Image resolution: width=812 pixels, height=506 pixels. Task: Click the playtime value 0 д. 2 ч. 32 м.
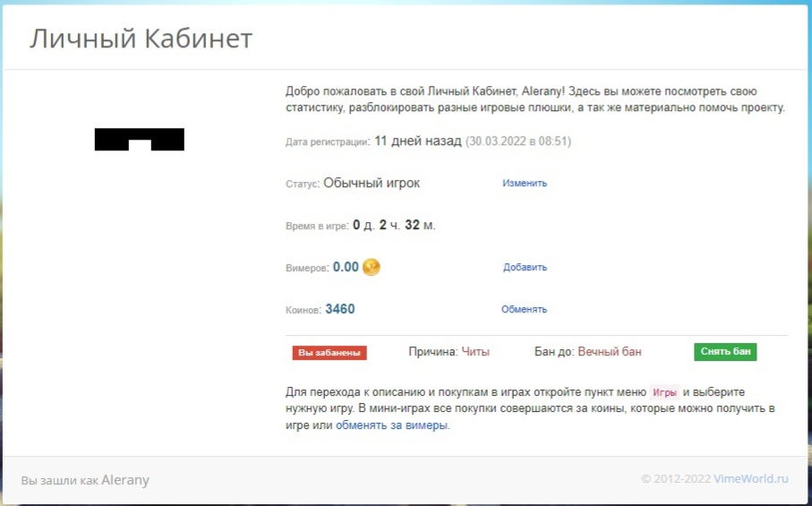pyautogui.click(x=394, y=225)
